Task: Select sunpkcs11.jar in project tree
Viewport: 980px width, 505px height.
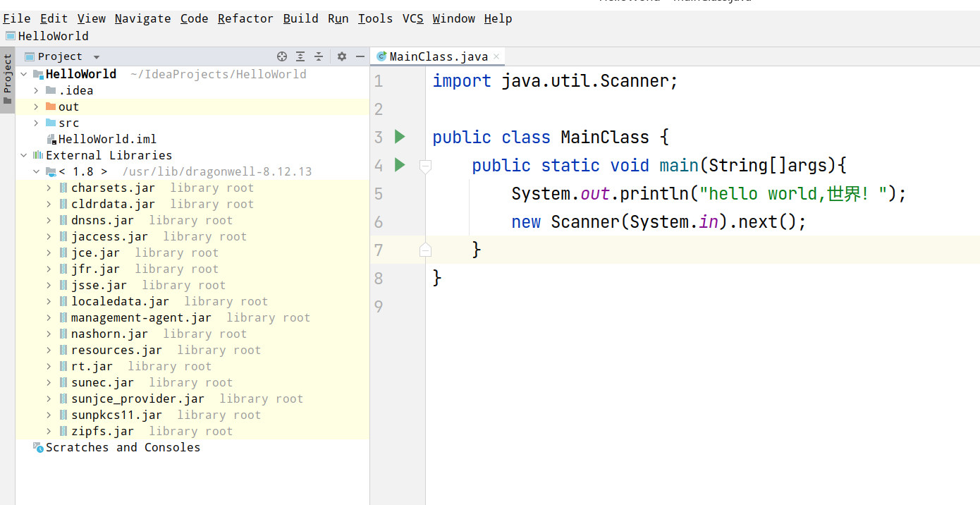Action: [x=116, y=415]
